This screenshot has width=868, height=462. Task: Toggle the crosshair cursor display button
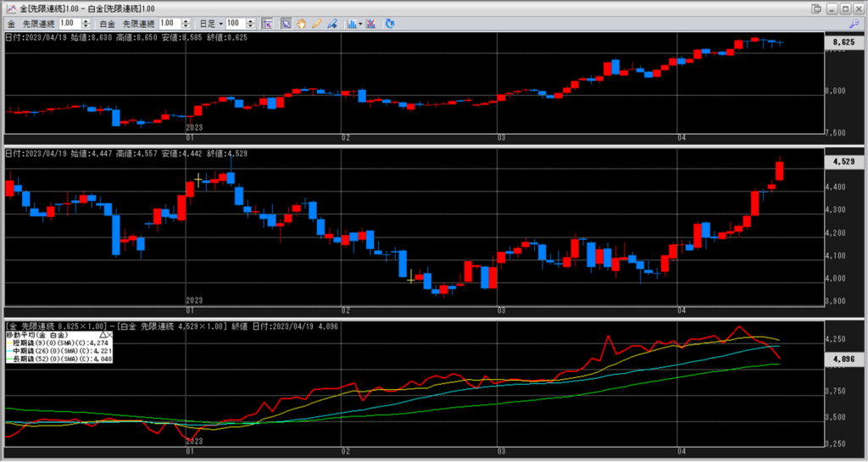[x=267, y=23]
